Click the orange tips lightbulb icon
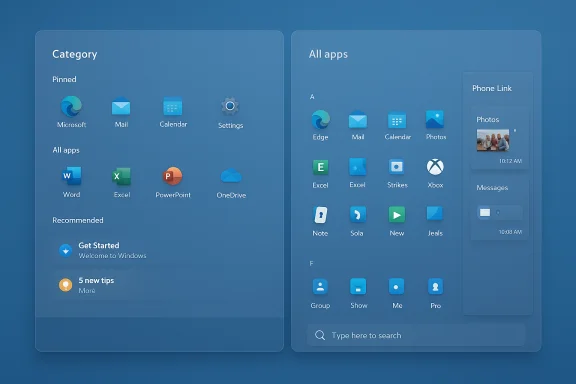This screenshot has height=384, width=576. point(65,285)
